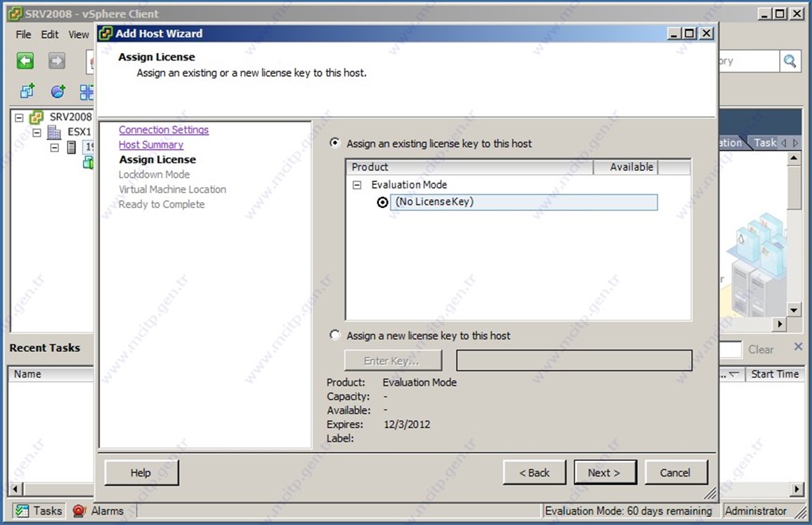The width and height of the screenshot is (812, 525).
Task: Select the (No License Key) radio button
Action: click(382, 202)
